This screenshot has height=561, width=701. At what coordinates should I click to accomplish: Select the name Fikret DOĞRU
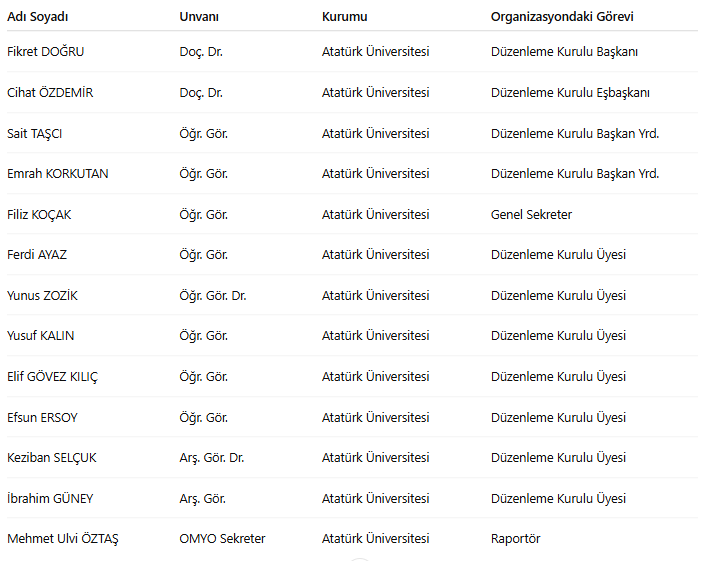tap(46, 52)
